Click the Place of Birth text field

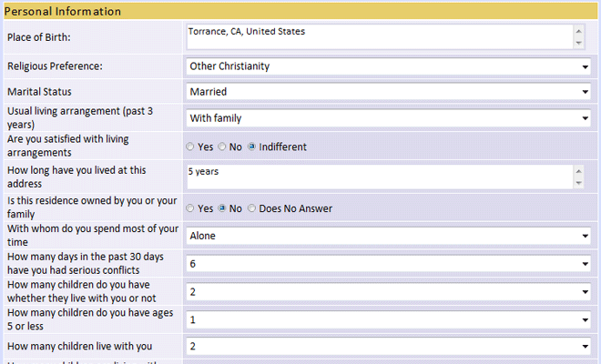(x=379, y=36)
